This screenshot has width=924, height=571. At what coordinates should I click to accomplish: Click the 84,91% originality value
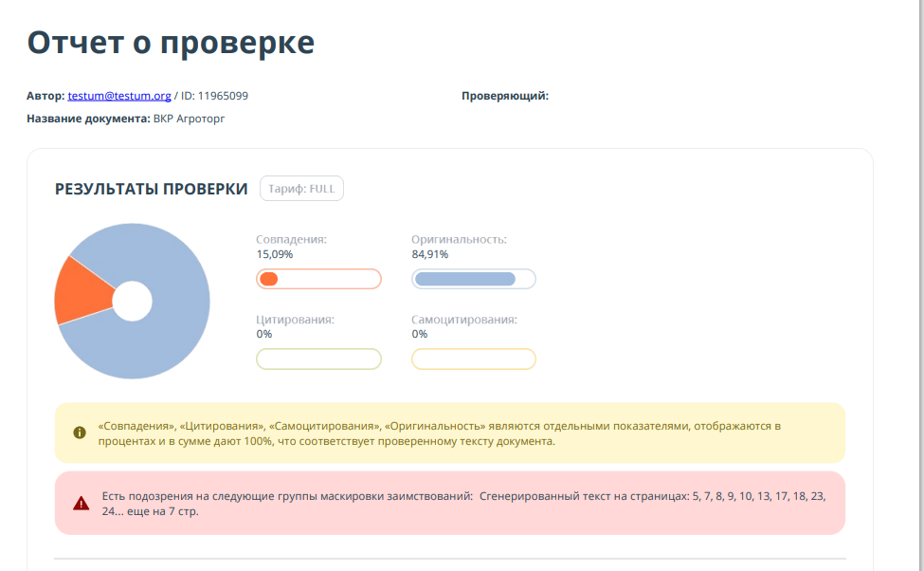(x=430, y=254)
